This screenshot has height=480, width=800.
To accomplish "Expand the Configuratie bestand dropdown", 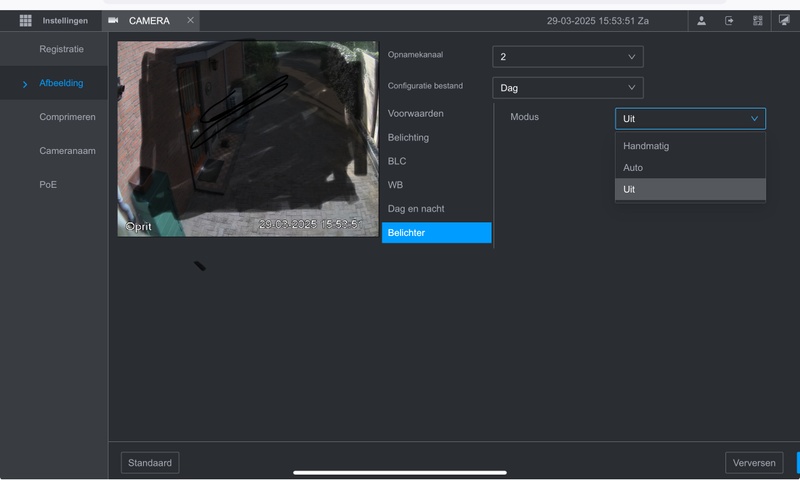I will [567, 88].
